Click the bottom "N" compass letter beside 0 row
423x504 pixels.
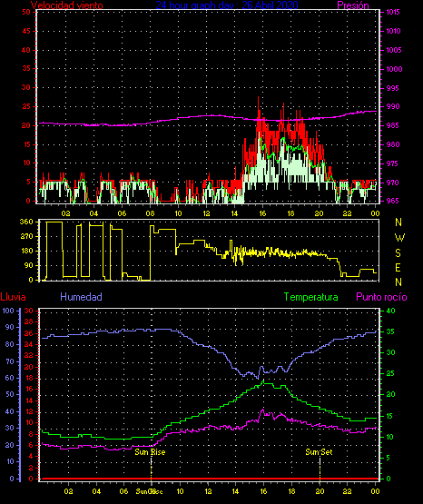[398, 282]
